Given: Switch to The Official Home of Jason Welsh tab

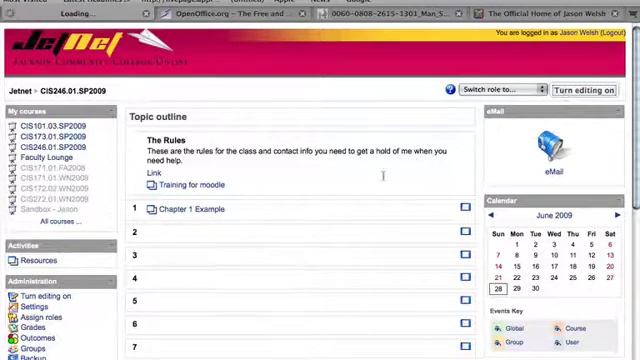Looking at the screenshot, I should (x=547, y=13).
